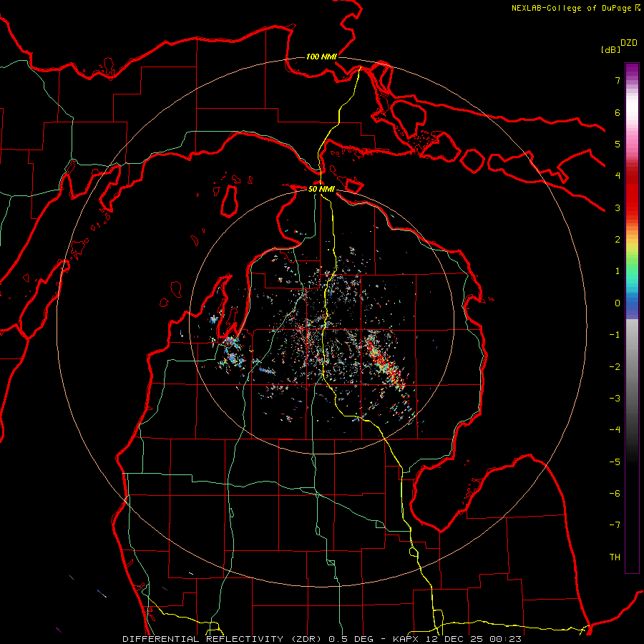Screen dimensions: 644x644
Task: Click the KAPX station identifier in caption
Action: (x=406, y=639)
